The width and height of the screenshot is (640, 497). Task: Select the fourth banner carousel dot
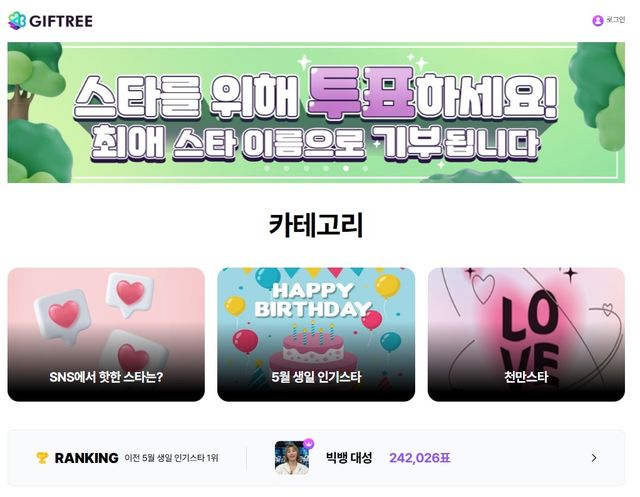tap(326, 168)
